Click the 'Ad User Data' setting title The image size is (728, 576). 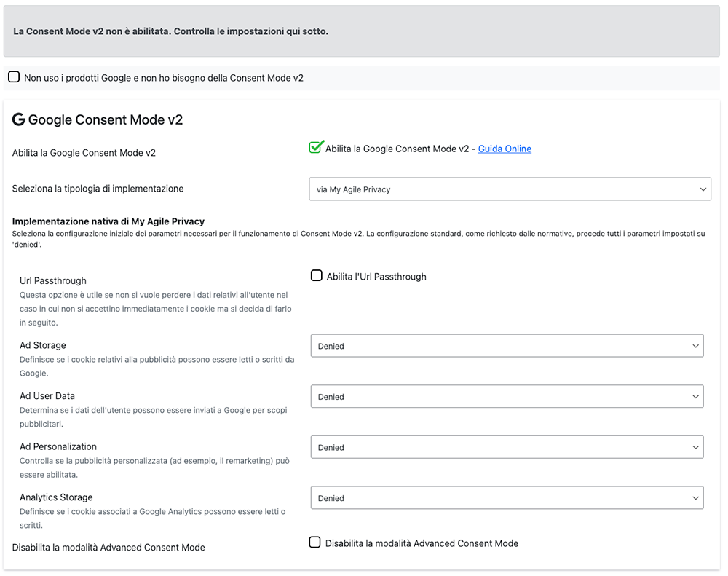(47, 396)
